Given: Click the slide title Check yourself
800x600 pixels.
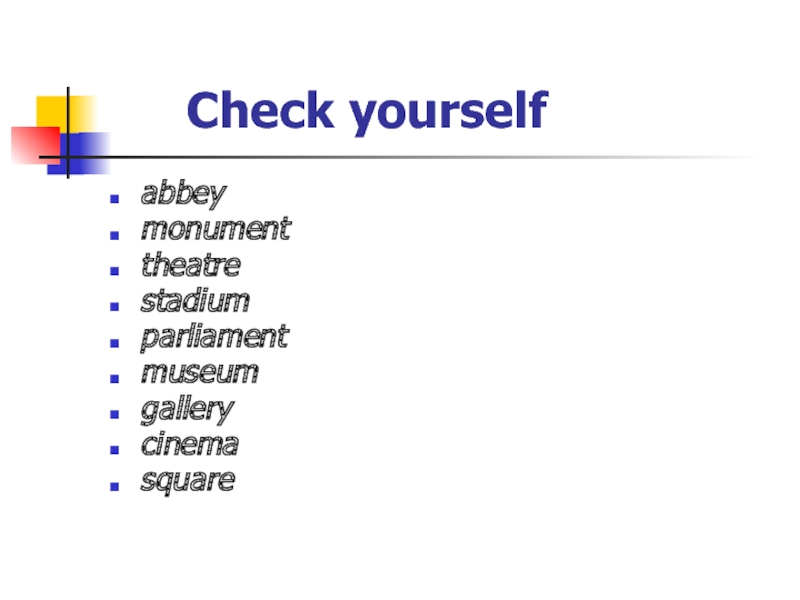Looking at the screenshot, I should [367, 110].
